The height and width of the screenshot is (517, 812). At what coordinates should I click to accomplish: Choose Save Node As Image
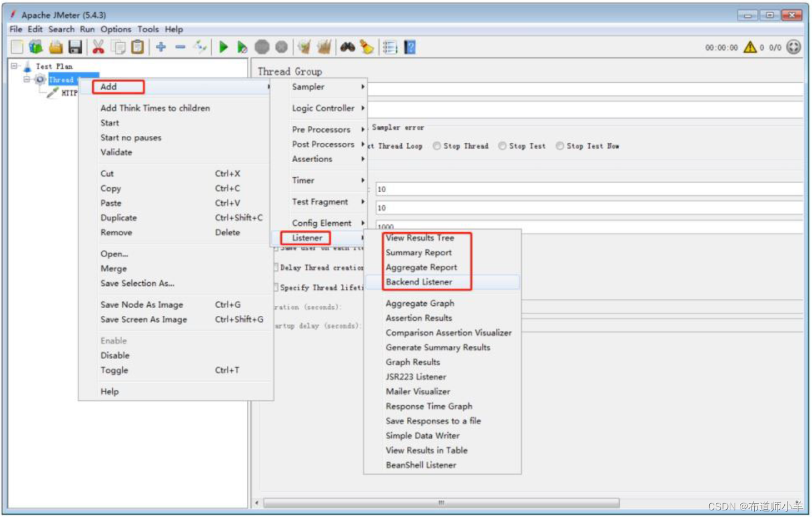176,305
